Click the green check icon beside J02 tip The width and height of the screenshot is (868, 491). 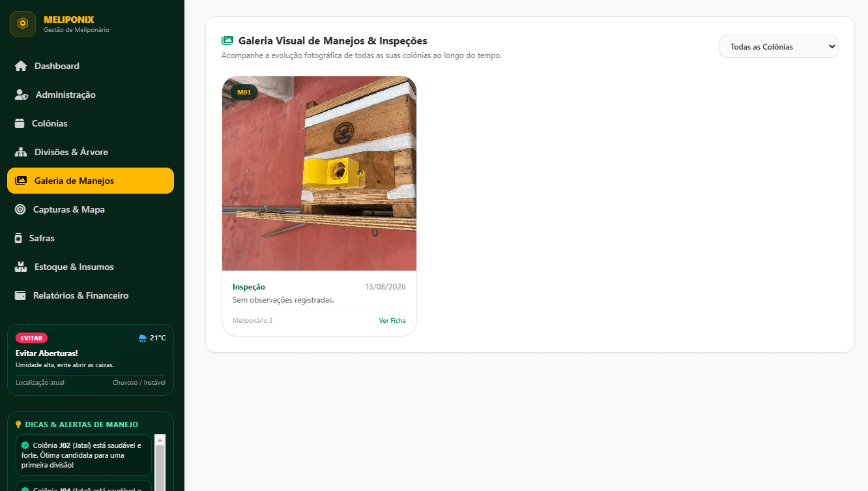coord(25,445)
